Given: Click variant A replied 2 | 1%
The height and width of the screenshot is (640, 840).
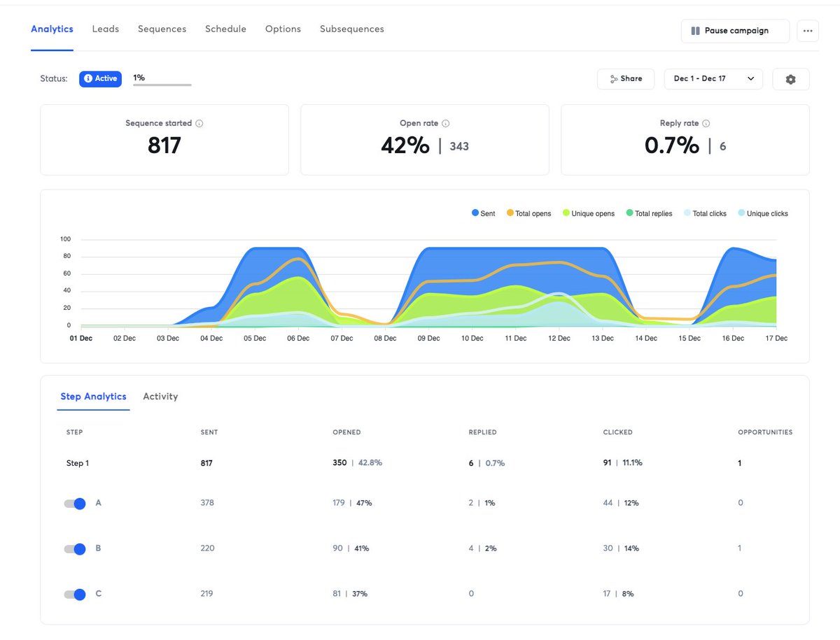Looking at the screenshot, I should click(482, 503).
